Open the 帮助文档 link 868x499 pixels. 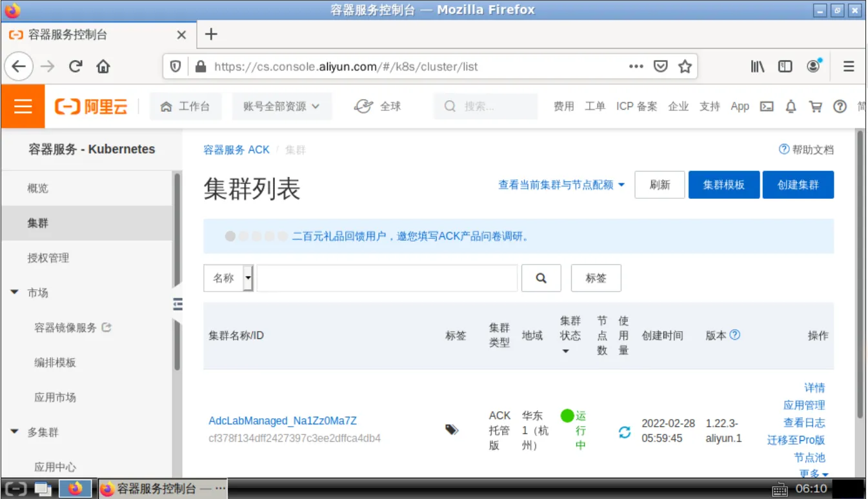(x=806, y=150)
